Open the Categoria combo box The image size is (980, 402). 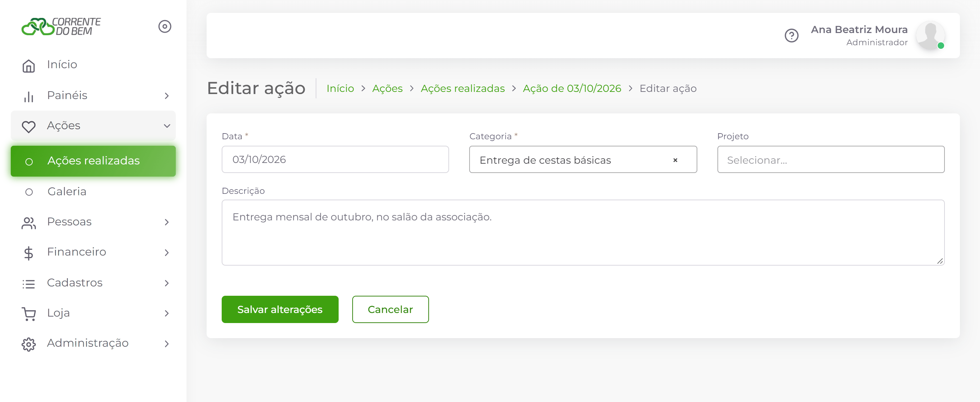coord(583,159)
